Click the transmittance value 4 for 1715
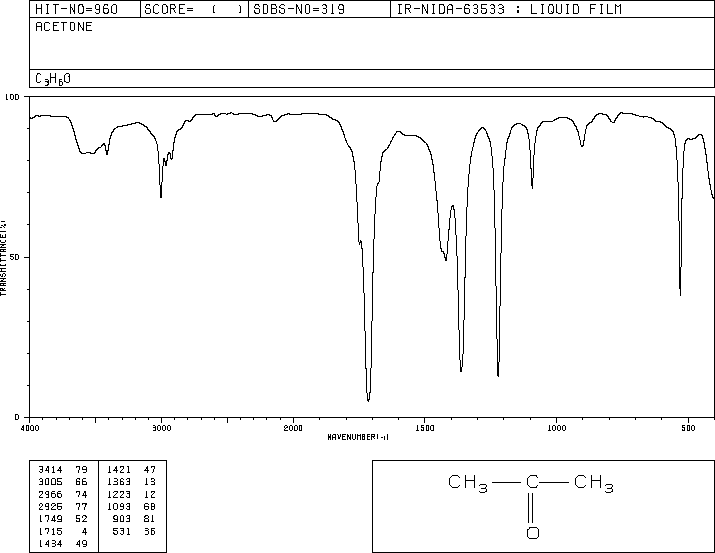 (84, 531)
